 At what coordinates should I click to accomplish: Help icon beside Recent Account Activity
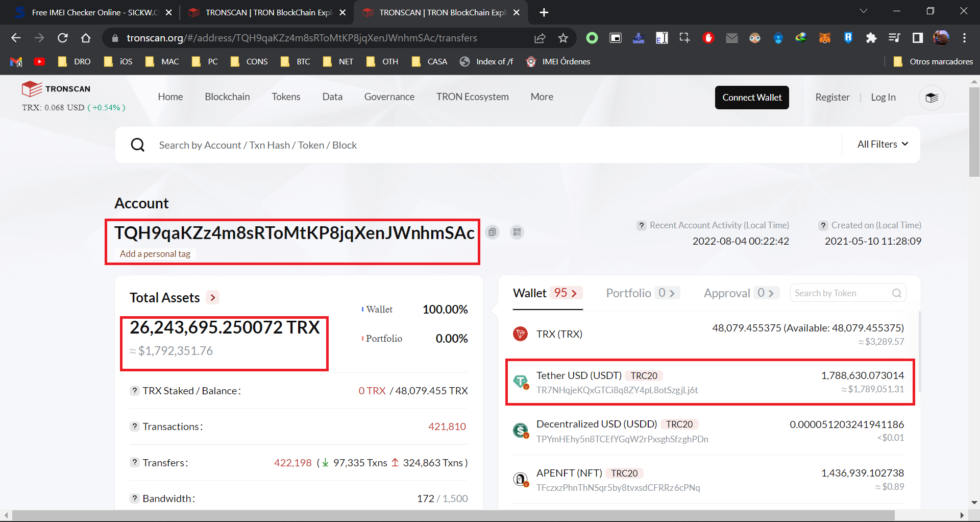pyautogui.click(x=642, y=225)
